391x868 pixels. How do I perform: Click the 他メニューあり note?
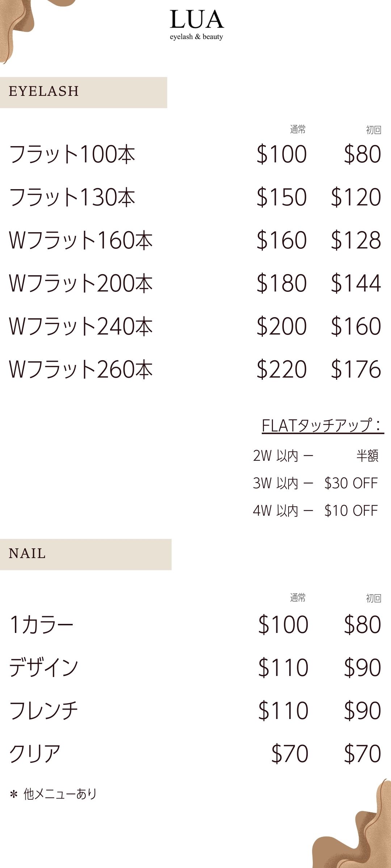(x=54, y=794)
